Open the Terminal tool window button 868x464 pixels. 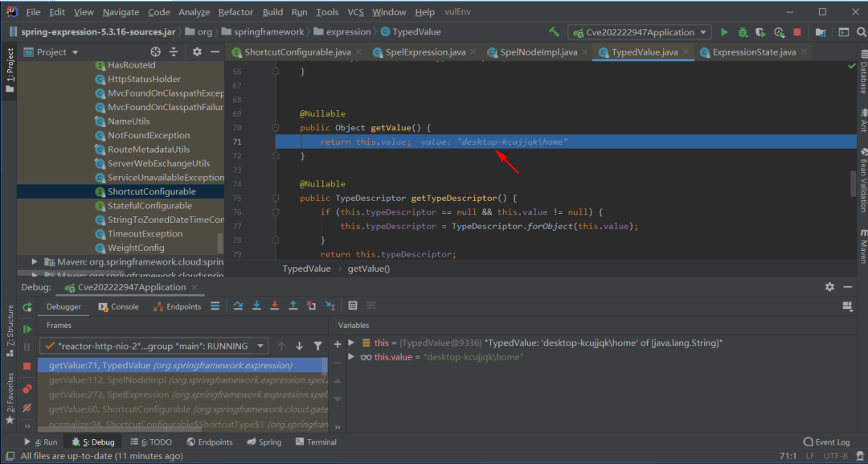(316, 441)
